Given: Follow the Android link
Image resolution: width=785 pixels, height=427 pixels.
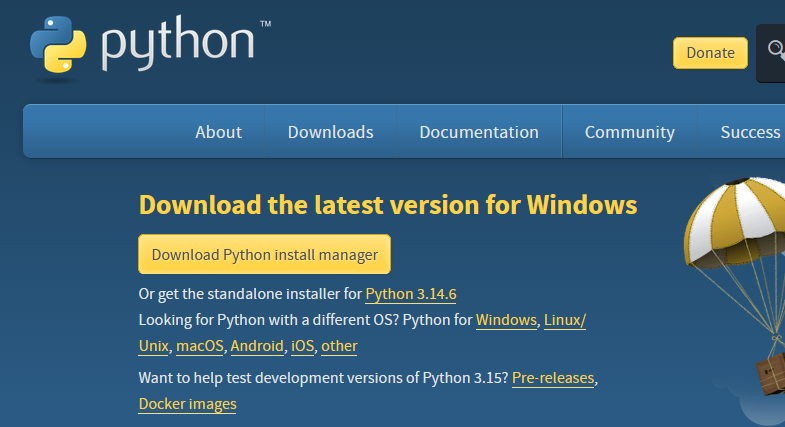Looking at the screenshot, I should (x=257, y=346).
